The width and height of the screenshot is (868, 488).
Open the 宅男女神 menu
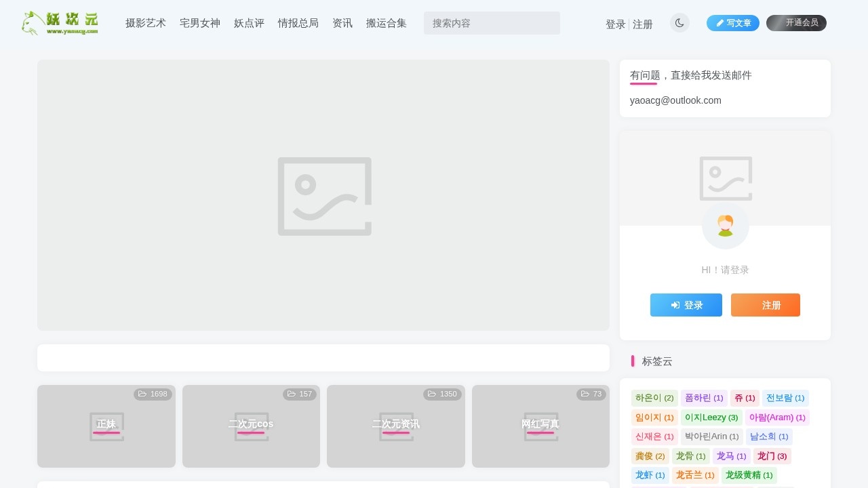click(x=199, y=22)
